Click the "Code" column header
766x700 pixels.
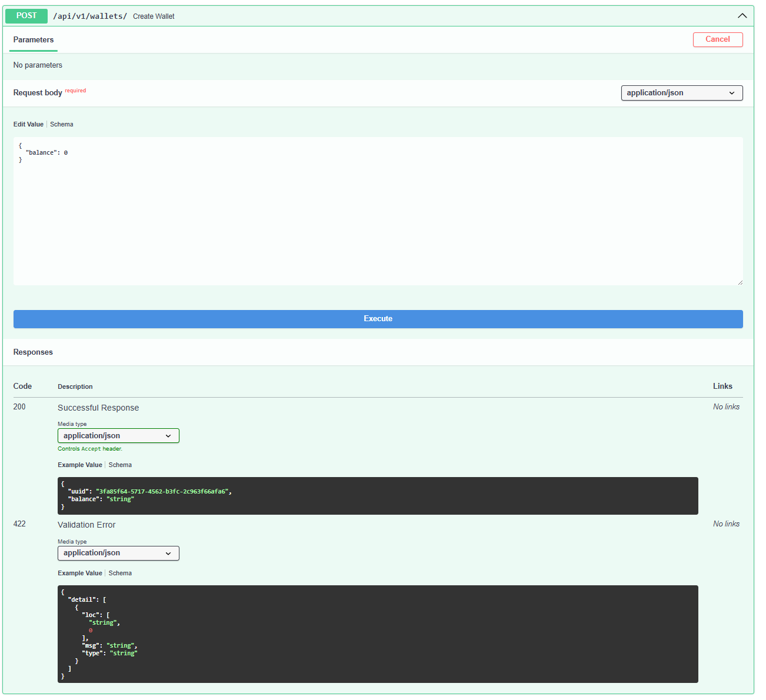point(22,386)
